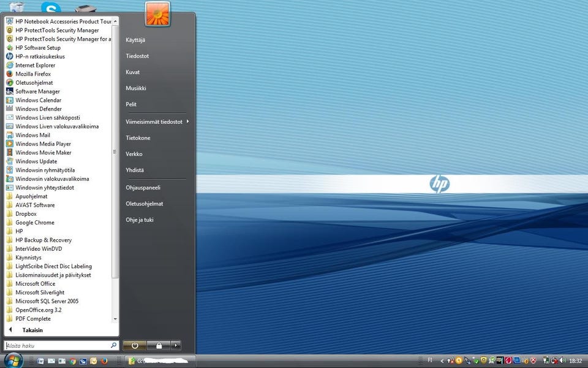Click the 18:32 taskbar clock
588x368 pixels.
575,361
